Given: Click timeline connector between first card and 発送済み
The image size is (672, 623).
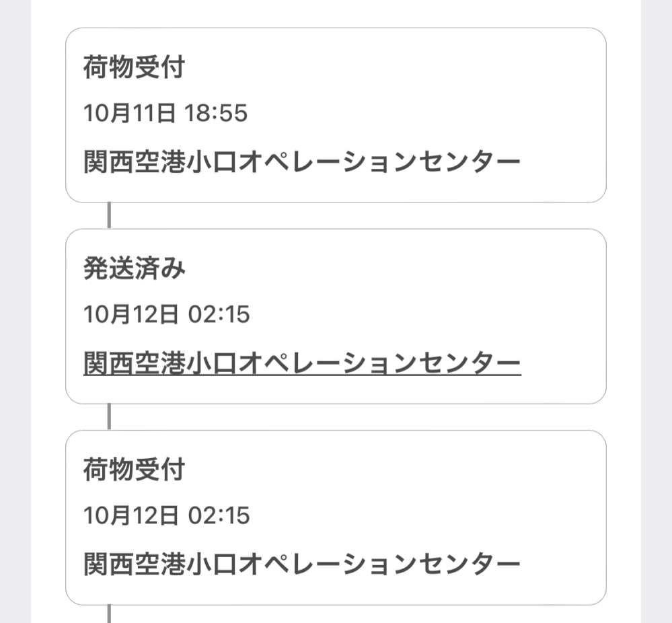Looking at the screenshot, I should [109, 215].
